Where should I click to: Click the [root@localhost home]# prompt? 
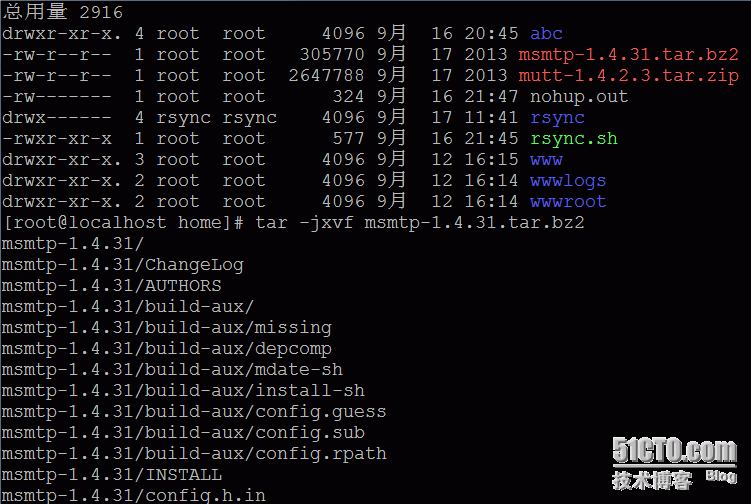click(124, 223)
